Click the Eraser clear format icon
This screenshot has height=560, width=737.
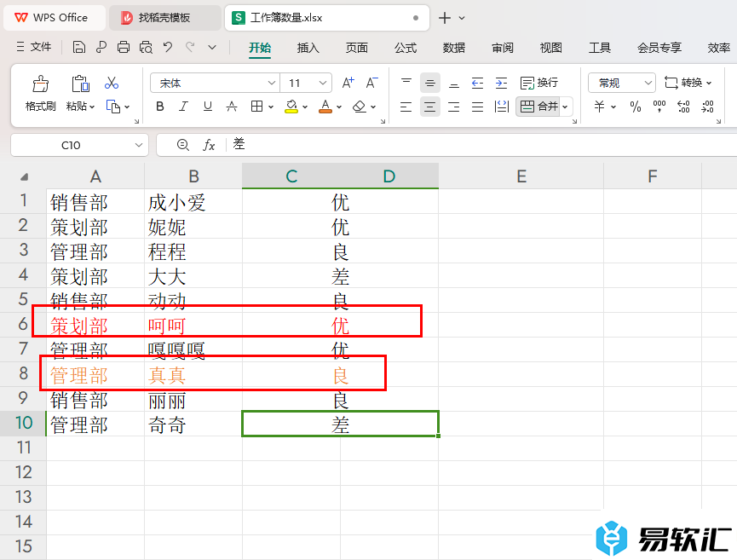(x=360, y=107)
